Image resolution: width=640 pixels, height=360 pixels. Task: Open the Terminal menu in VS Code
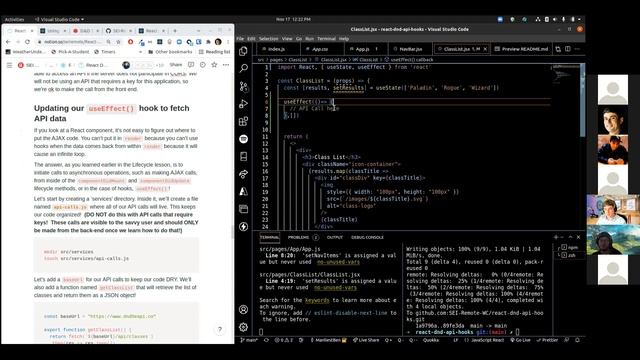tap(326, 39)
